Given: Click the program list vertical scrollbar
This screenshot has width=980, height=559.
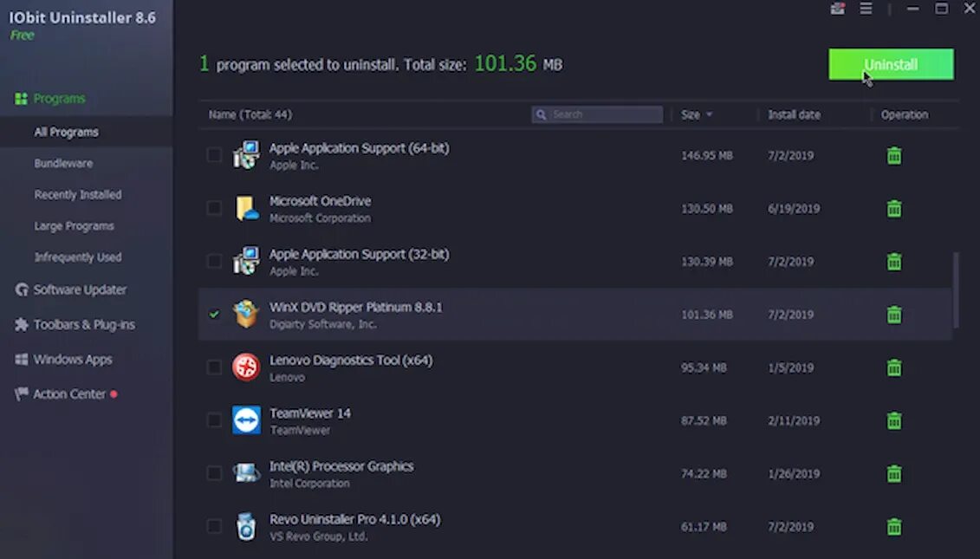Looking at the screenshot, I should click(x=956, y=290).
